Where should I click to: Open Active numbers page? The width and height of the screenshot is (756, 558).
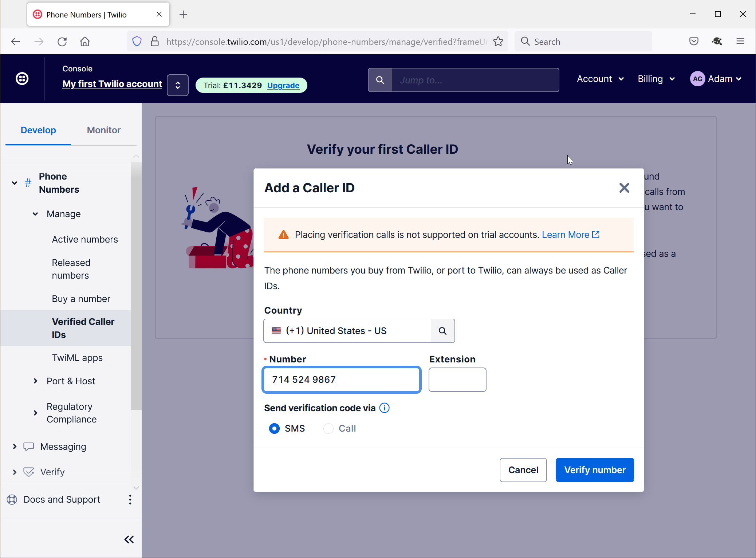coord(85,239)
